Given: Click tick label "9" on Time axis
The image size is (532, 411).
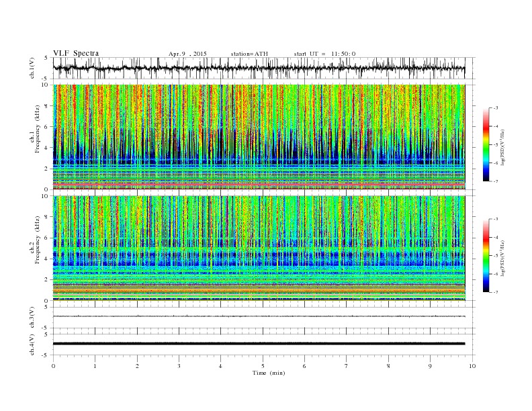Looking at the screenshot, I should [x=430, y=366].
